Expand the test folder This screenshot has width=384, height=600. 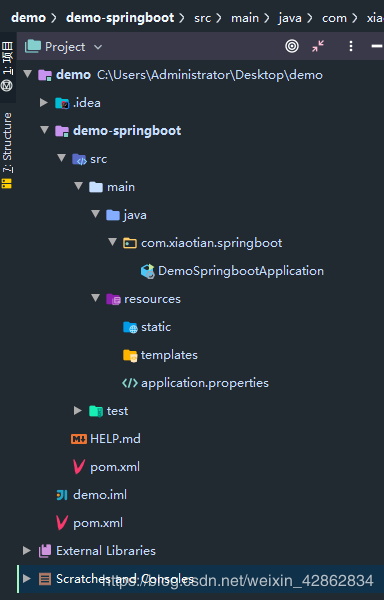point(78,411)
